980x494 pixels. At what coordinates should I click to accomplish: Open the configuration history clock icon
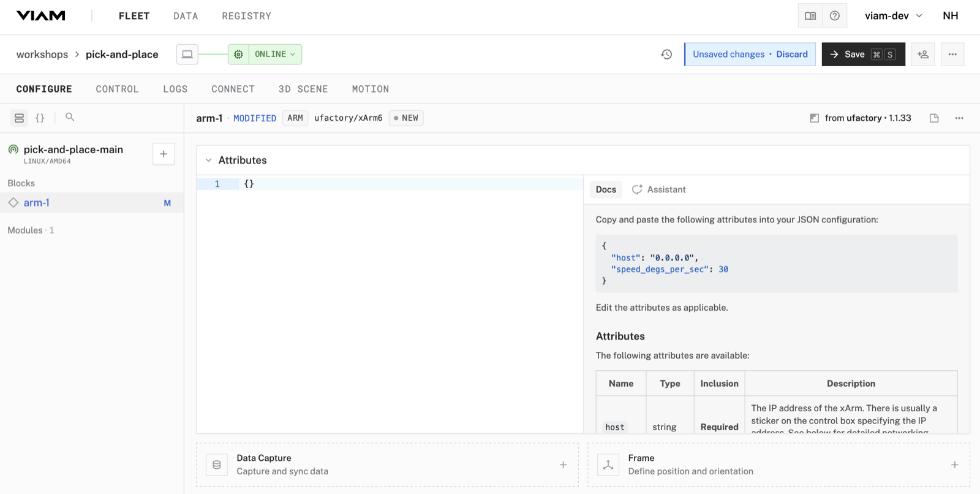tap(666, 55)
